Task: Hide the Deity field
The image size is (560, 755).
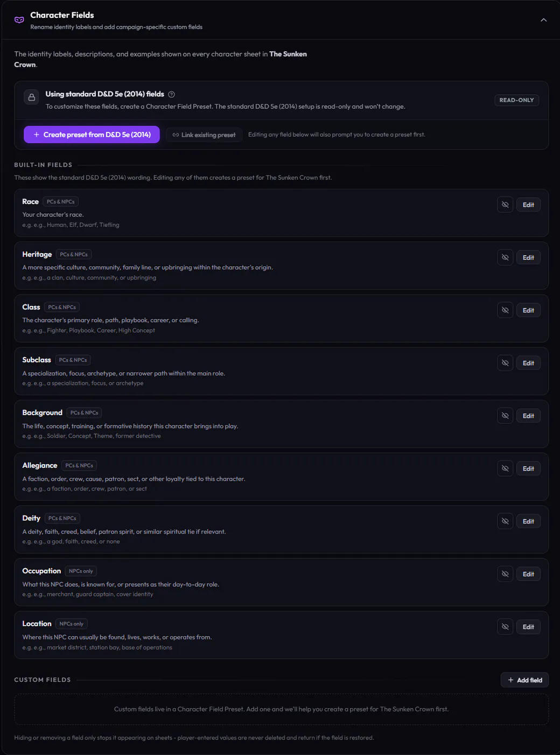Action: coord(505,521)
